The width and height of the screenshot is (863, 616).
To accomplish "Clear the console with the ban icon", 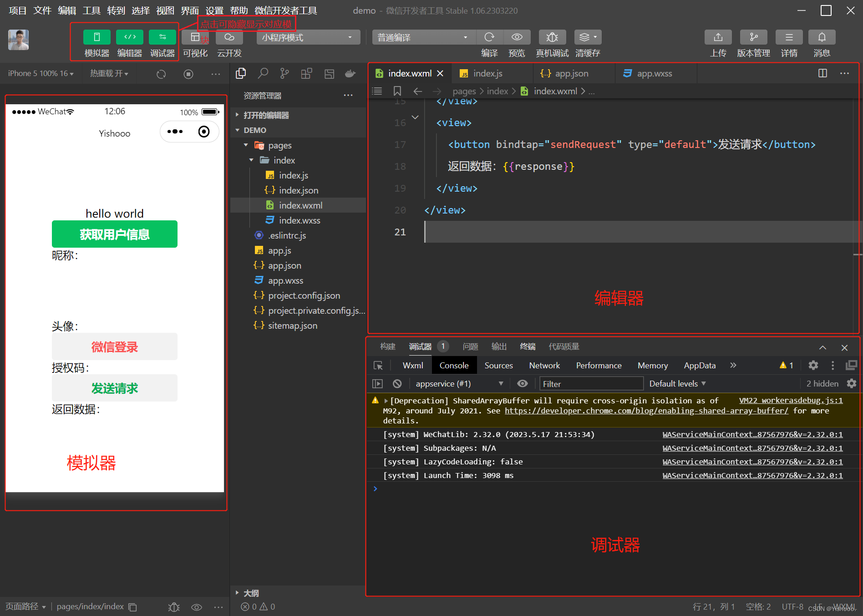I will click(x=397, y=383).
